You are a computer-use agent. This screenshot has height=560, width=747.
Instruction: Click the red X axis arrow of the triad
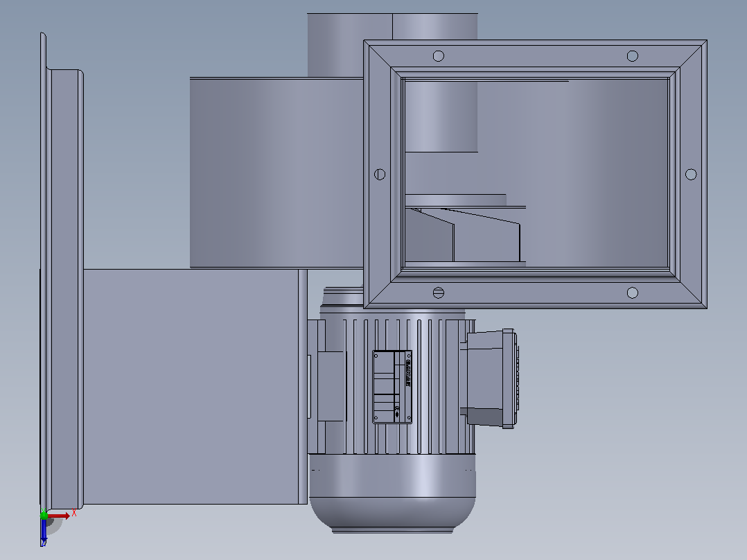58,516
